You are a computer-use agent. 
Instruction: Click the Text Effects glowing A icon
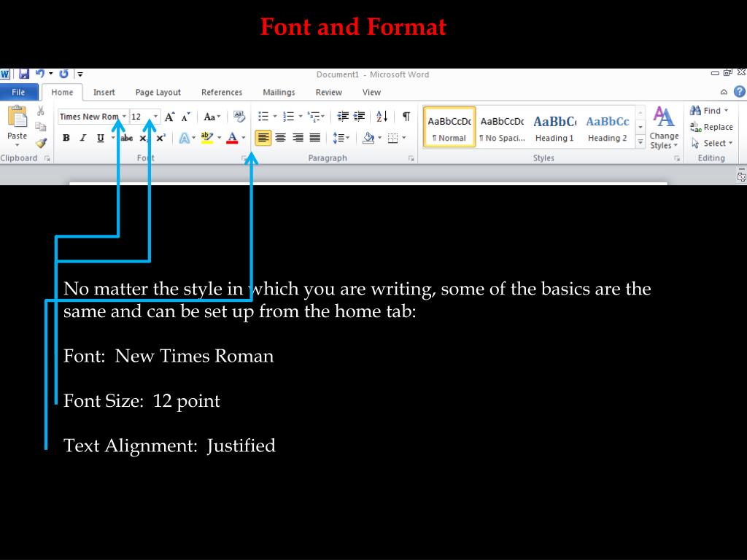coord(184,138)
